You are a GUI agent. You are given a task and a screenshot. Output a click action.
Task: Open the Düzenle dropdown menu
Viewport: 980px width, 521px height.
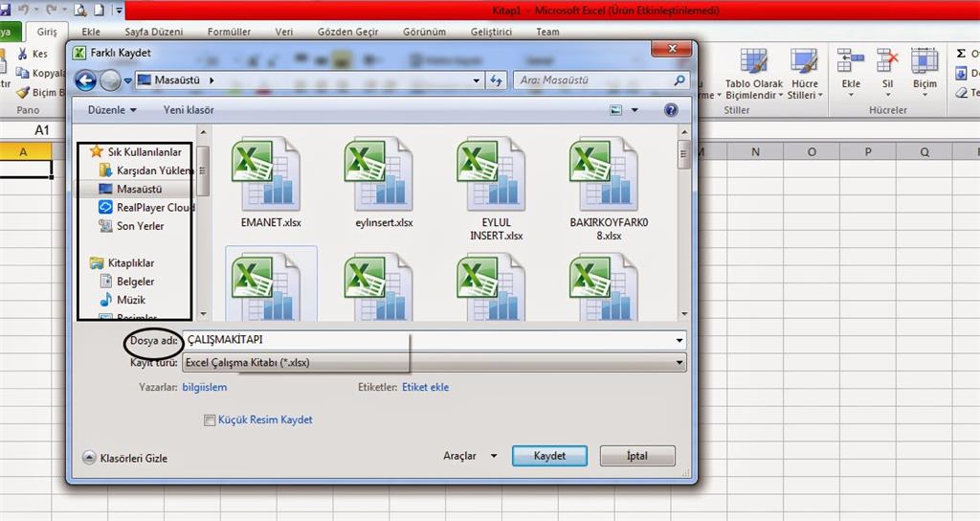point(112,110)
